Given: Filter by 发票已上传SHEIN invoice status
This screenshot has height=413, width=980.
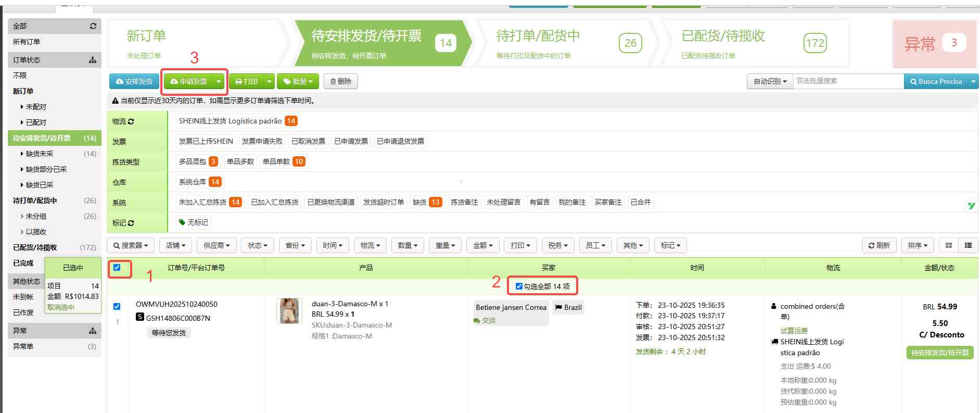Looking at the screenshot, I should click(206, 141).
